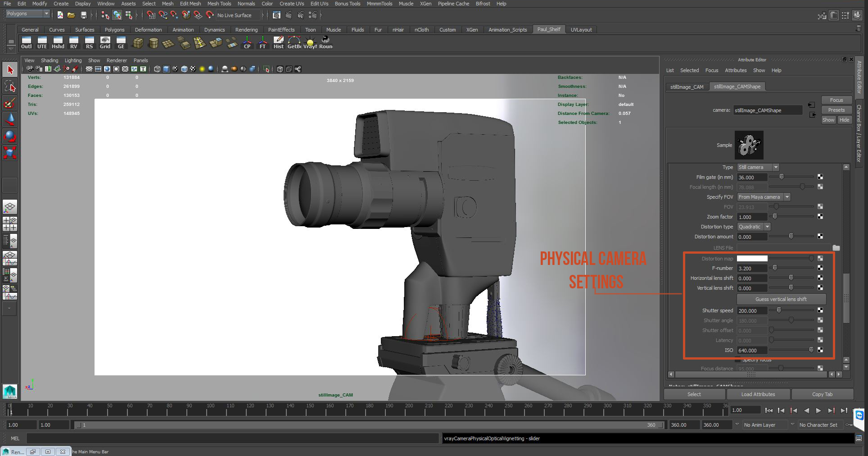
Task: Open the Outl shelf icon
Action: pyautogui.click(x=27, y=43)
